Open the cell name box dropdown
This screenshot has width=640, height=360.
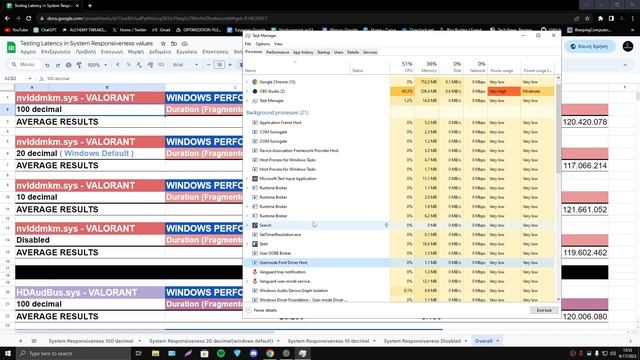coord(29,78)
